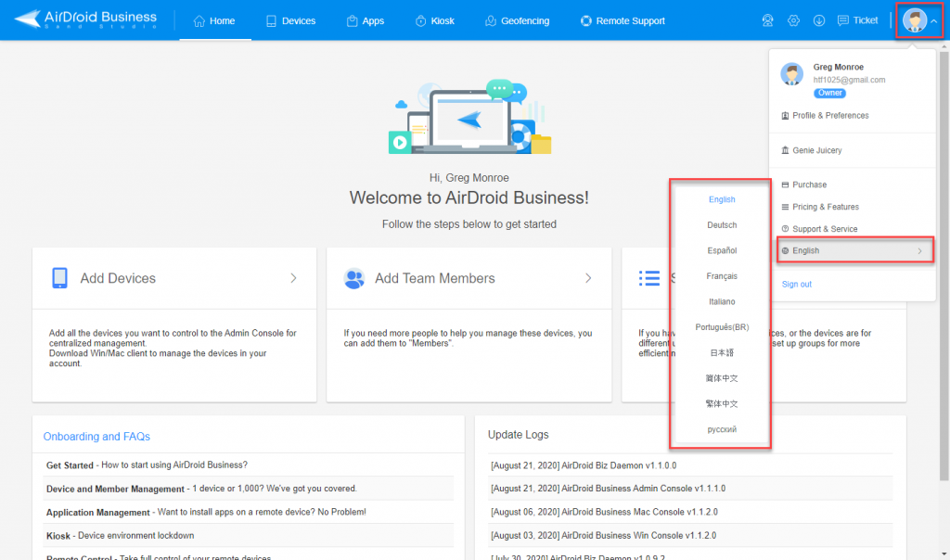Switch to the Devices tab

tap(290, 20)
